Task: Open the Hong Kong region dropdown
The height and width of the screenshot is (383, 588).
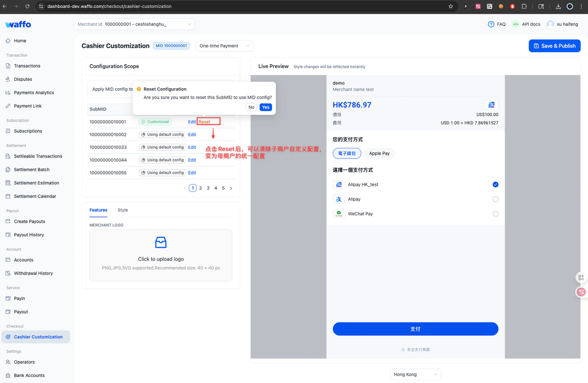Action: 415,375
